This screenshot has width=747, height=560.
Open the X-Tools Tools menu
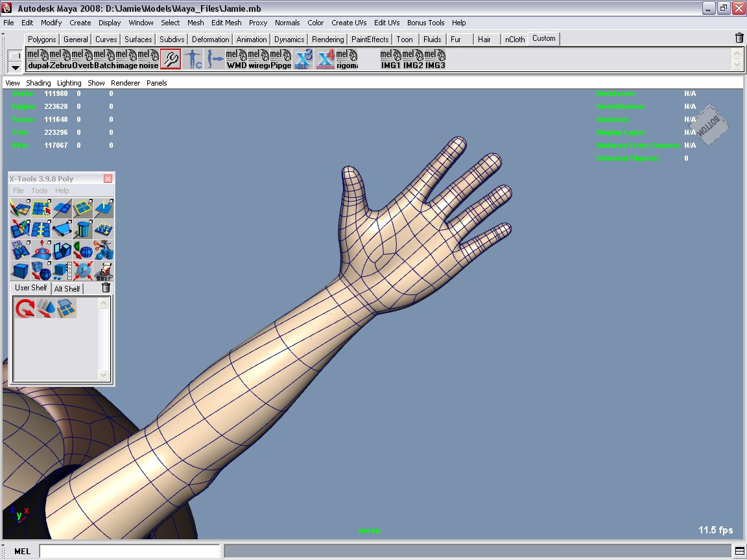(40, 191)
